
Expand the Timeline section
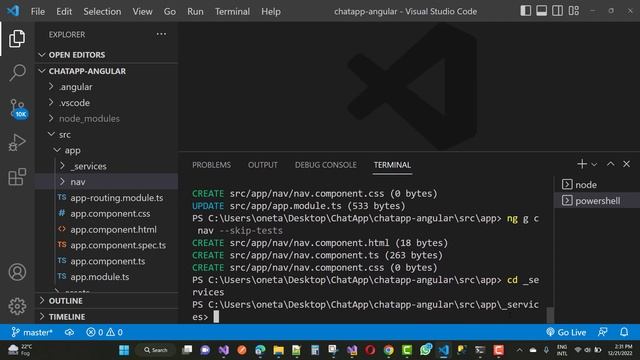(107, 317)
